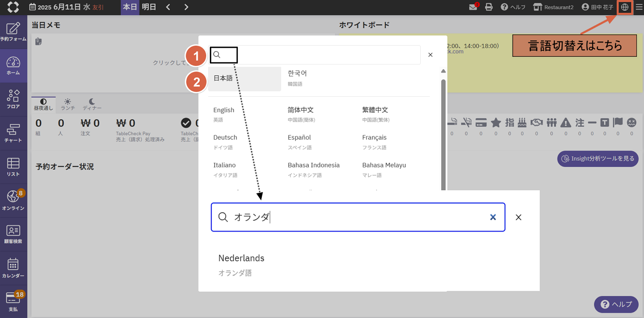Click the birthday cake status icon
Image resolution: width=644 pixels, height=318 pixels.
click(x=523, y=122)
